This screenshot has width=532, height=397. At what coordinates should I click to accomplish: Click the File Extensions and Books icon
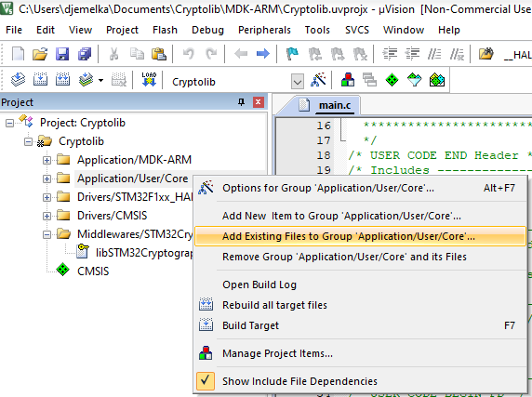point(348,80)
